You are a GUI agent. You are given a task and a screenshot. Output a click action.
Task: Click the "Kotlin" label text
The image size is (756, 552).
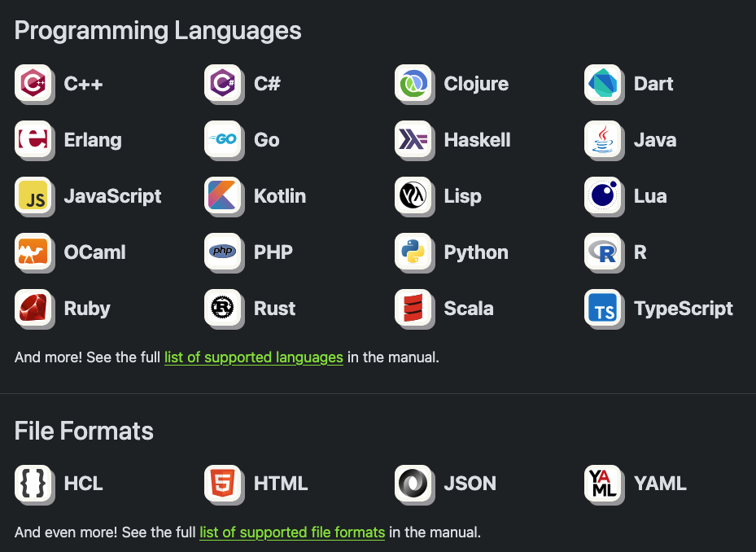click(x=280, y=196)
